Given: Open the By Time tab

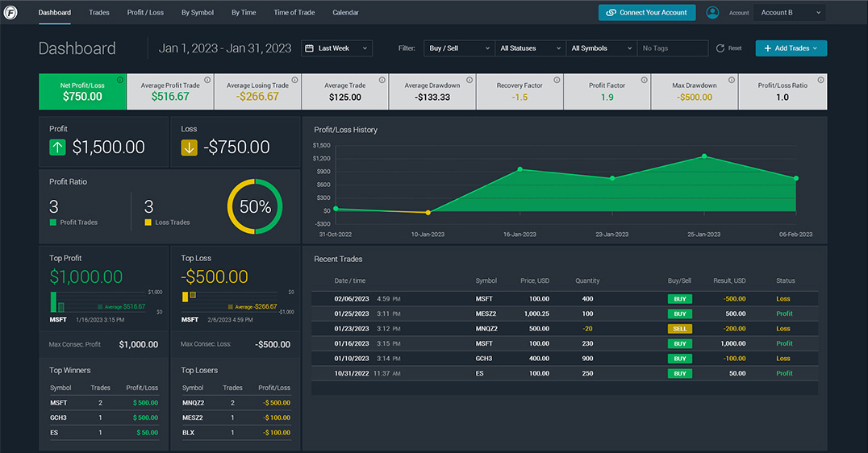Looking at the screenshot, I should point(244,12).
